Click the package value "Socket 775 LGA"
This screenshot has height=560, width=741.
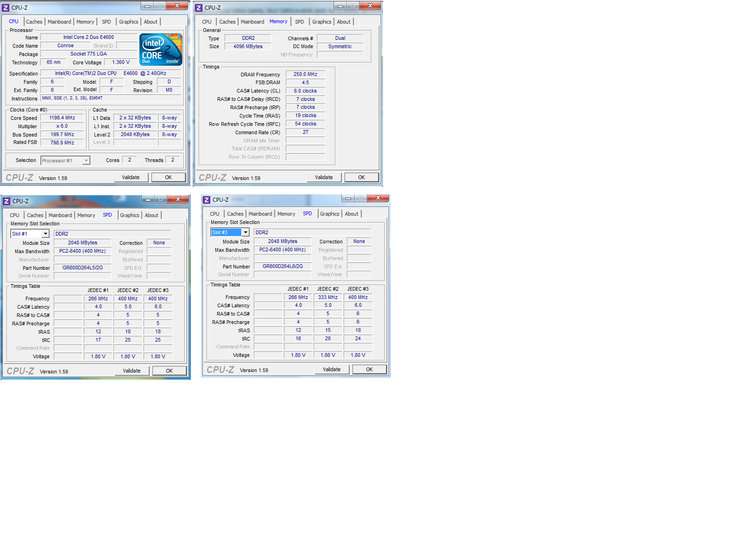(88, 54)
